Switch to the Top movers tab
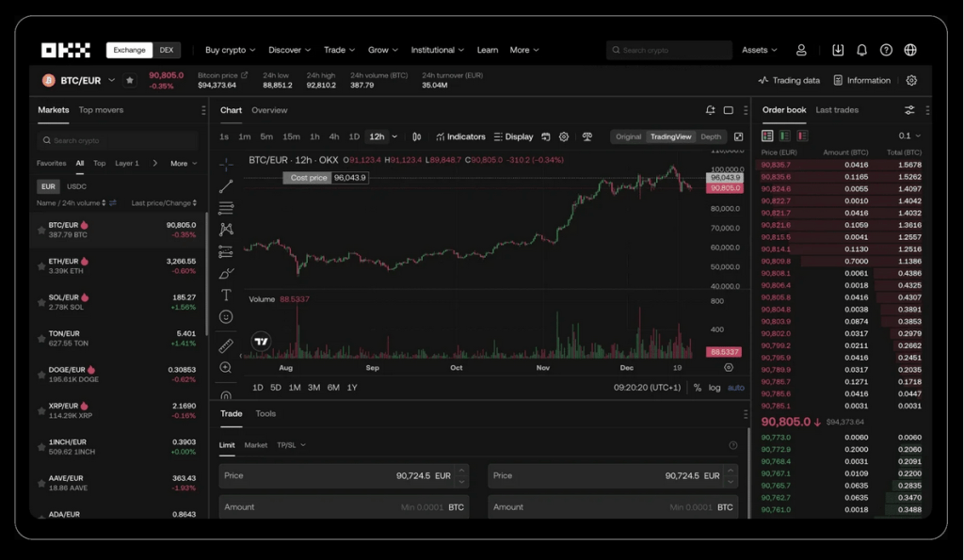Screen dimensions: 964x560 [x=101, y=110]
